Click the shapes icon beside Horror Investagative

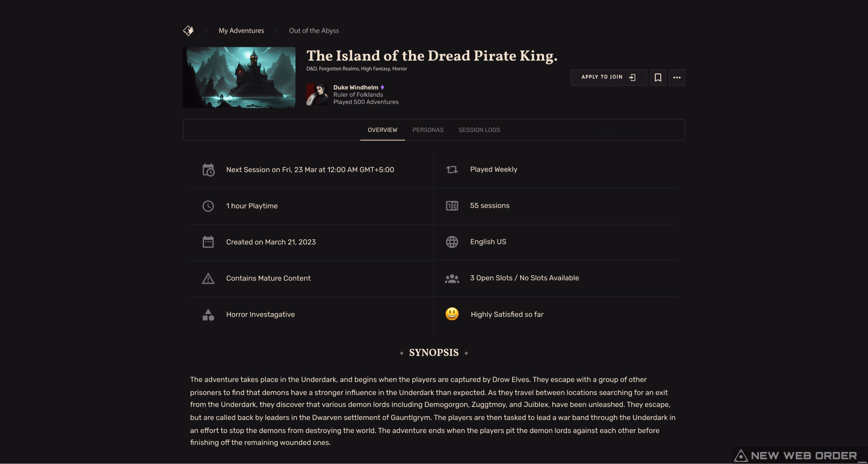click(x=208, y=315)
